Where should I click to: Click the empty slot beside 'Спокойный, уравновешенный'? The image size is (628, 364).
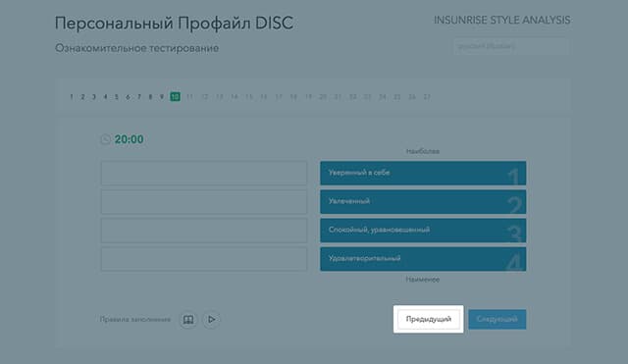click(x=204, y=231)
